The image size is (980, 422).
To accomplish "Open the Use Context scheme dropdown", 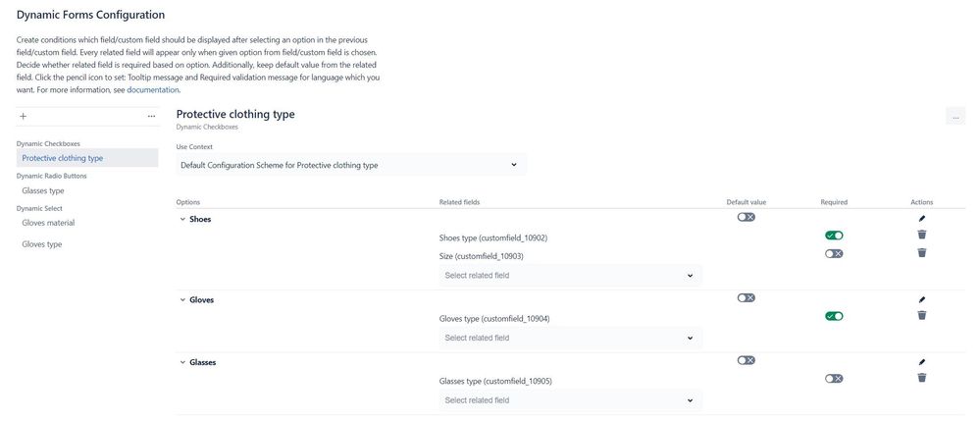I will pos(350,165).
